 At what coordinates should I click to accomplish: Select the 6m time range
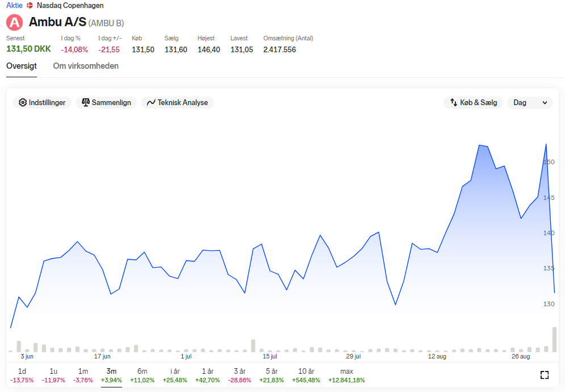[x=142, y=376]
